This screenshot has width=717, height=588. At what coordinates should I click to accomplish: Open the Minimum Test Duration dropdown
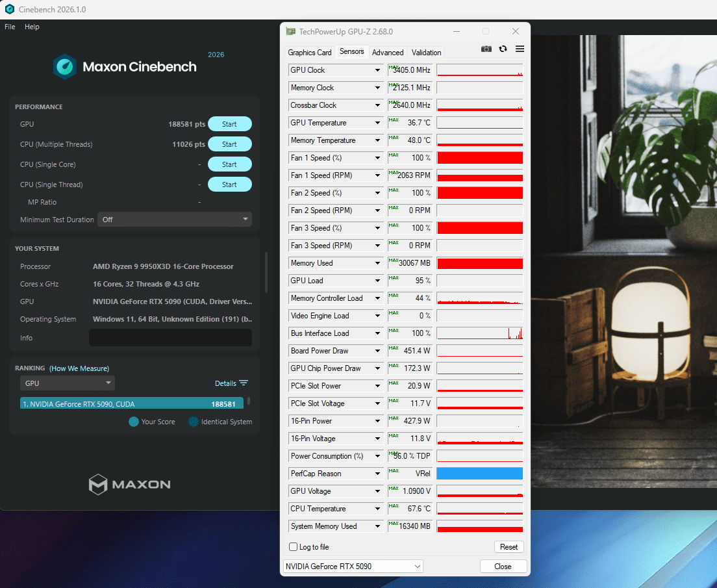(x=175, y=220)
